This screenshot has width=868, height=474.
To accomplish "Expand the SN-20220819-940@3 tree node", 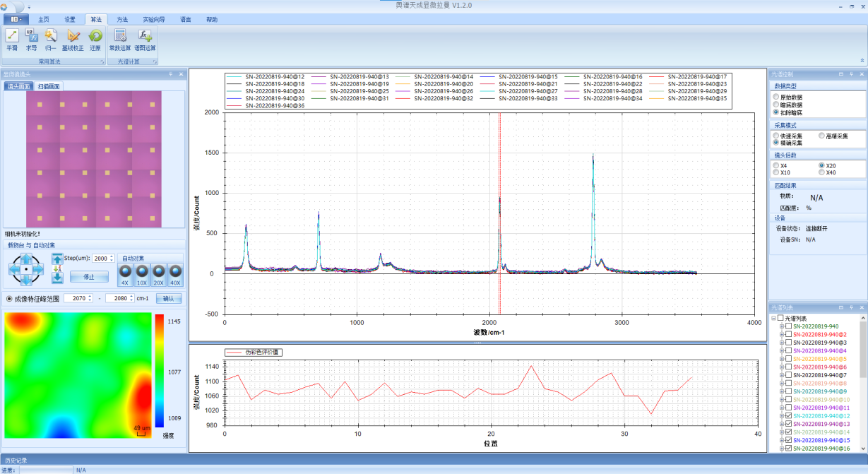I will click(x=782, y=343).
